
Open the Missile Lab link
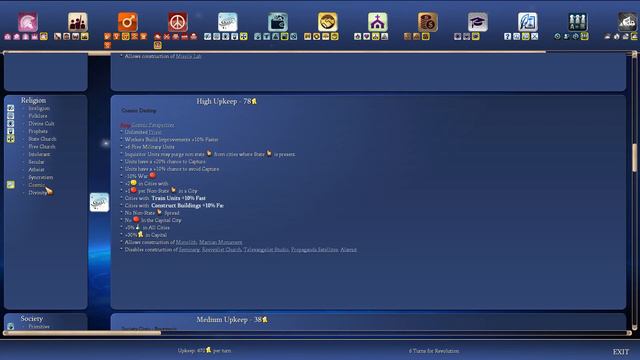tap(189, 56)
